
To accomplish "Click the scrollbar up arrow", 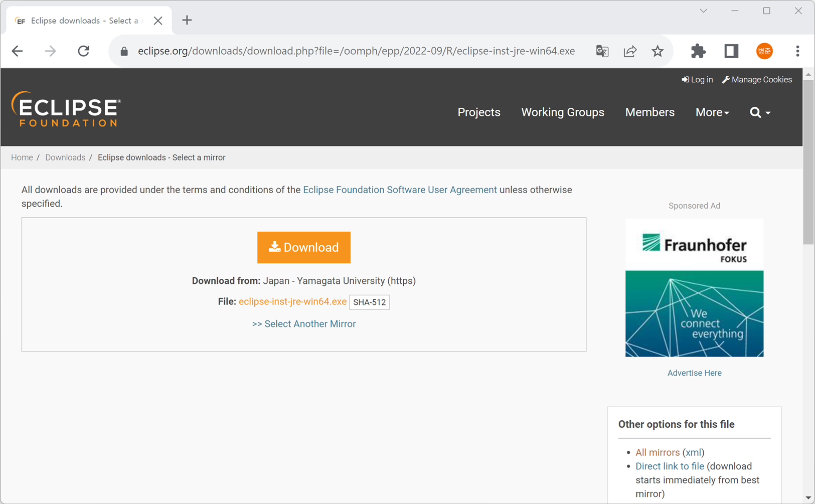I will click(x=808, y=75).
